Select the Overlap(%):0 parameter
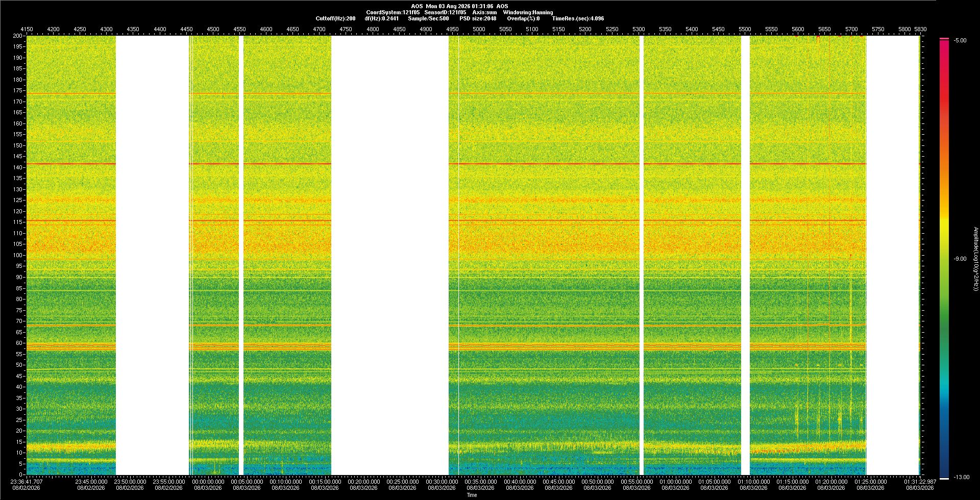The height and width of the screenshot is (500, 980). (x=523, y=18)
